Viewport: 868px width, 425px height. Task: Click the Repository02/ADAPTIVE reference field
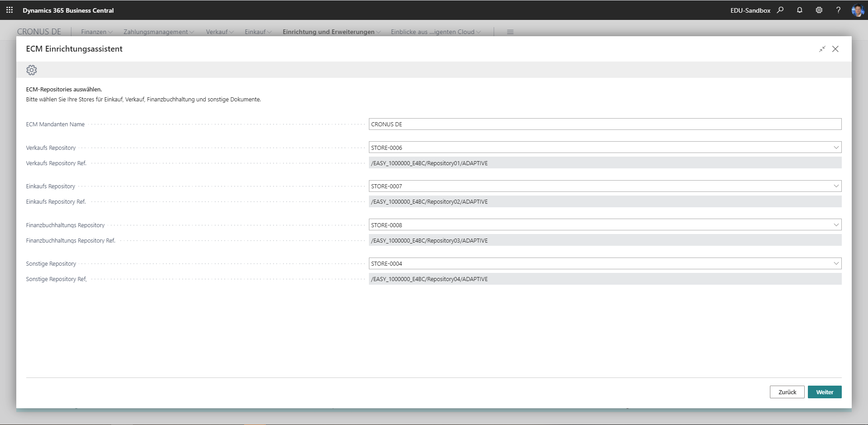(605, 202)
